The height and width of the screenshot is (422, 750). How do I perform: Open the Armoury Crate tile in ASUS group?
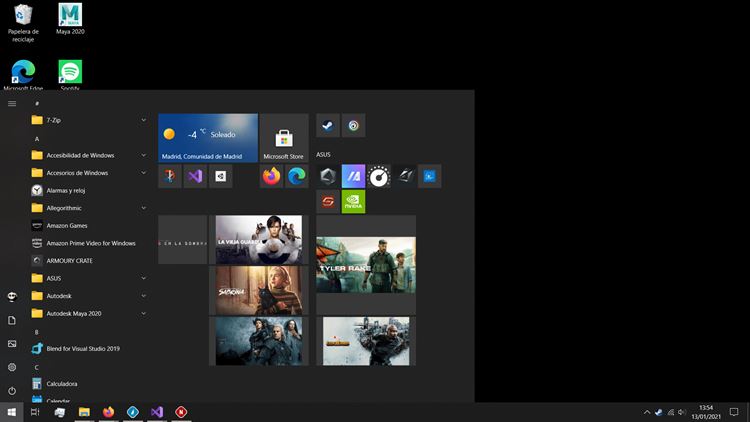coord(328,176)
